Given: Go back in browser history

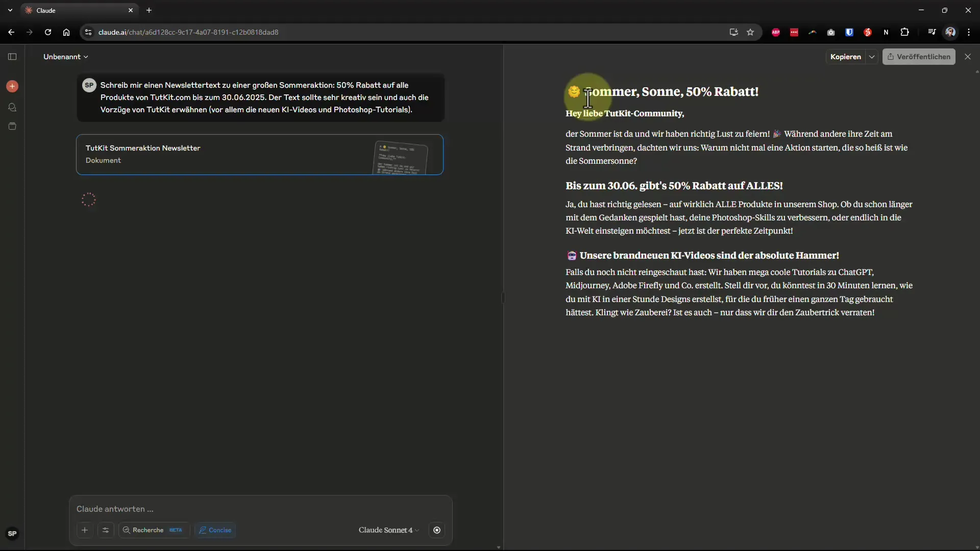Looking at the screenshot, I should [11, 32].
